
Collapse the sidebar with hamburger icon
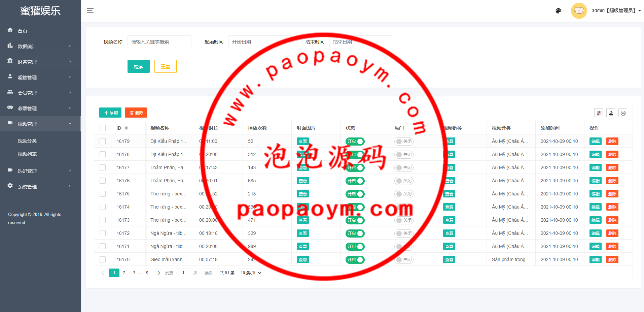coord(90,11)
